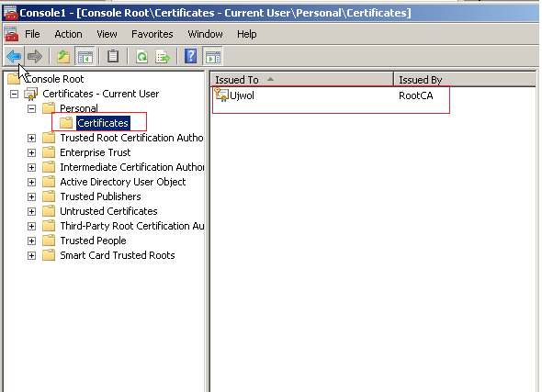The image size is (542, 392).
Task: Click the Forward arrow toolbar button
Action: coord(34,56)
